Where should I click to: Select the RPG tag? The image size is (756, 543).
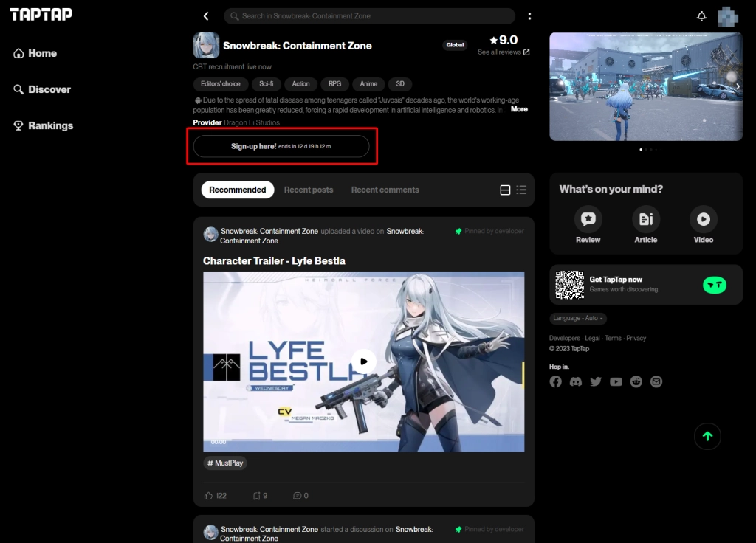[x=334, y=84]
